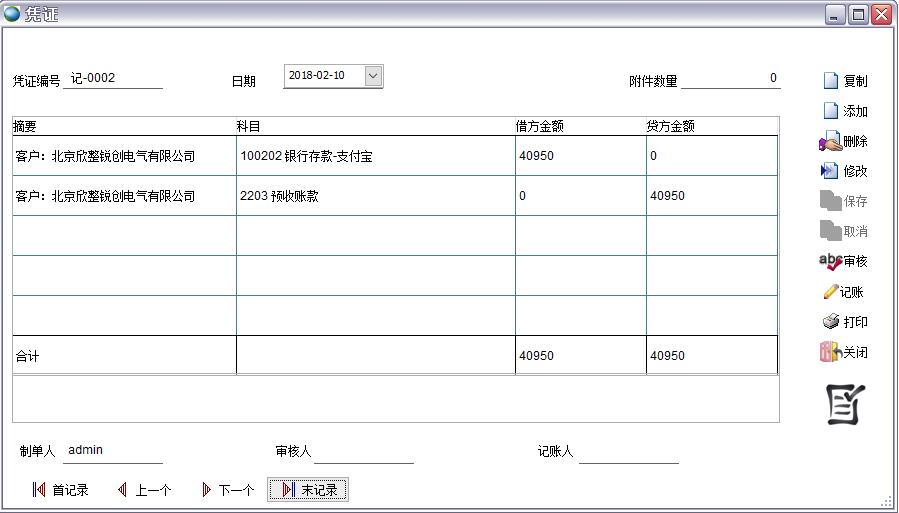Click the large checklist notepad icon
Viewport: 899px width, 513px height.
845,404
